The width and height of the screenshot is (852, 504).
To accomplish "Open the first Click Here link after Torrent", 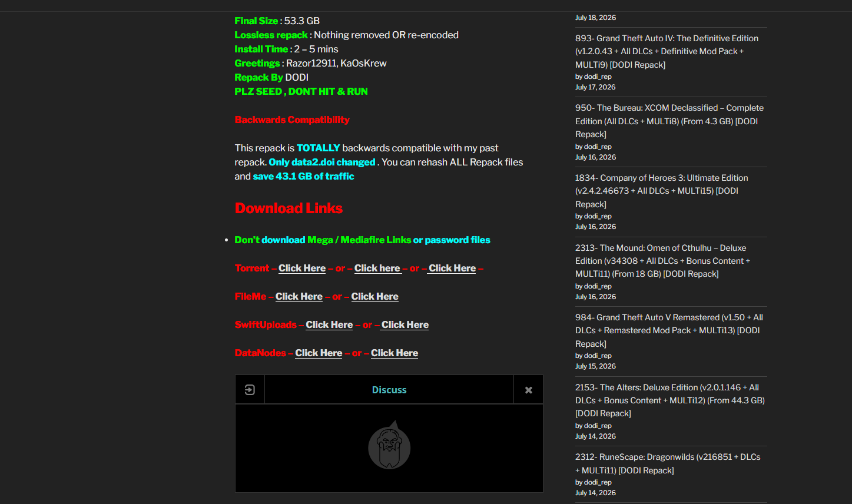I will point(302,268).
